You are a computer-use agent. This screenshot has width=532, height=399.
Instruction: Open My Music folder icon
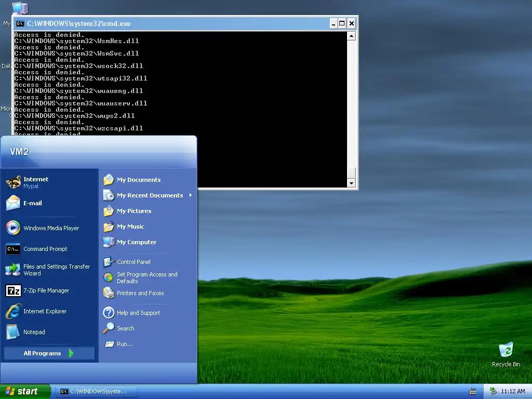click(x=109, y=227)
